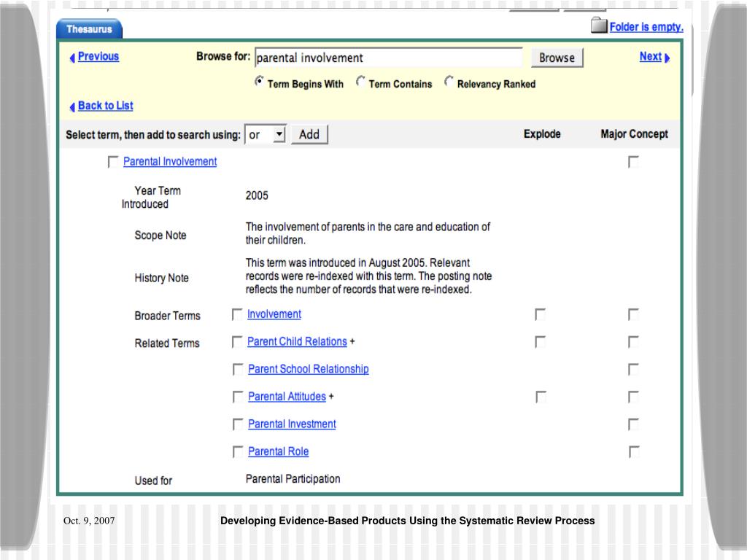Open the Thesaurus tab
747x560 pixels.
89,29
